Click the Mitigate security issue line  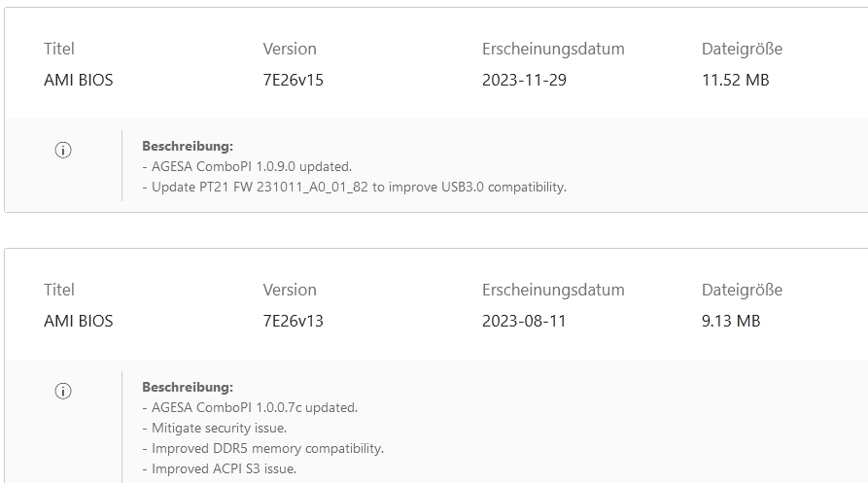[214, 429]
